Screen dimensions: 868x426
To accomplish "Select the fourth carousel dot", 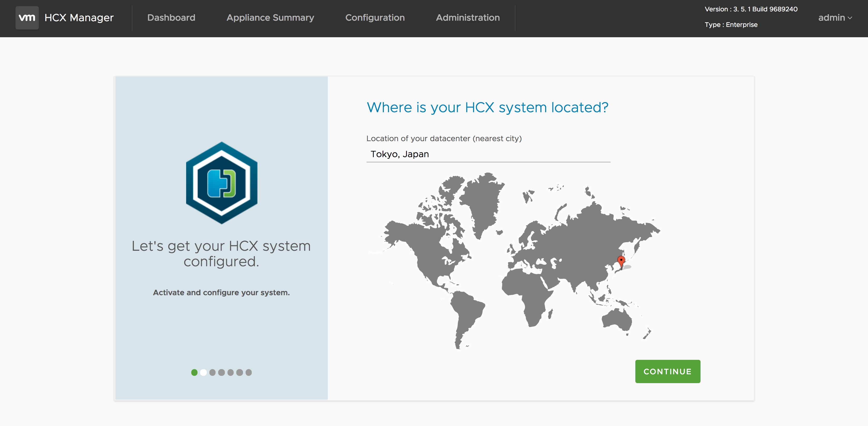I will click(222, 373).
